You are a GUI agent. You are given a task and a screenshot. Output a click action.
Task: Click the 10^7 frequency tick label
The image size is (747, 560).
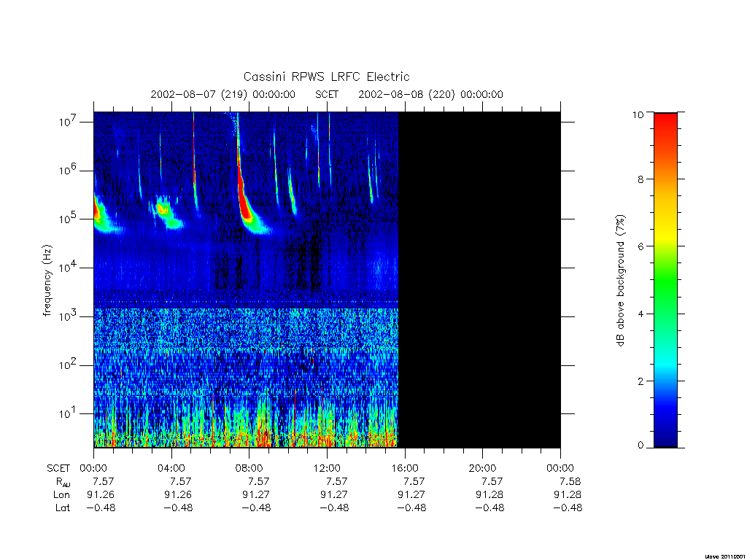(x=68, y=122)
